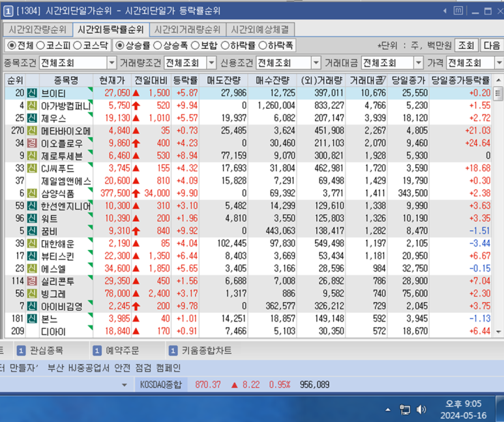This screenshot has height=422, width=504.
Task: Open the 가격 dropdown
Action: pos(499,63)
